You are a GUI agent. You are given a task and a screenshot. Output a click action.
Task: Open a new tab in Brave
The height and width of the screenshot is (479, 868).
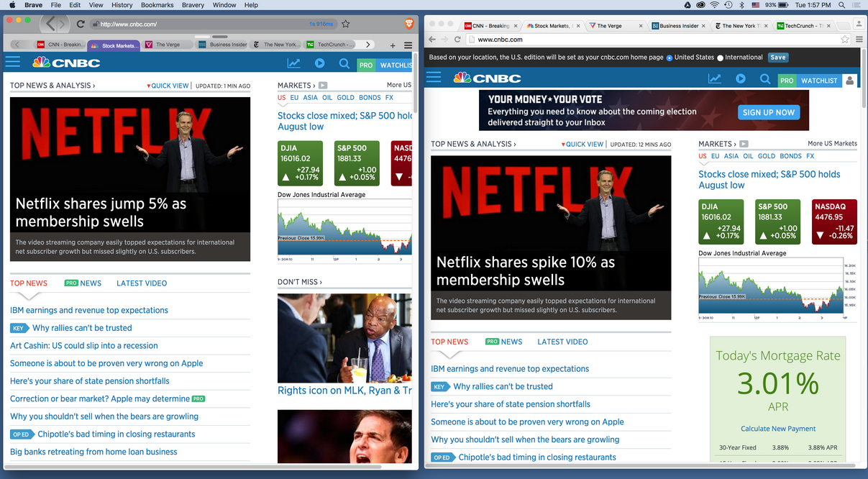pyautogui.click(x=393, y=45)
